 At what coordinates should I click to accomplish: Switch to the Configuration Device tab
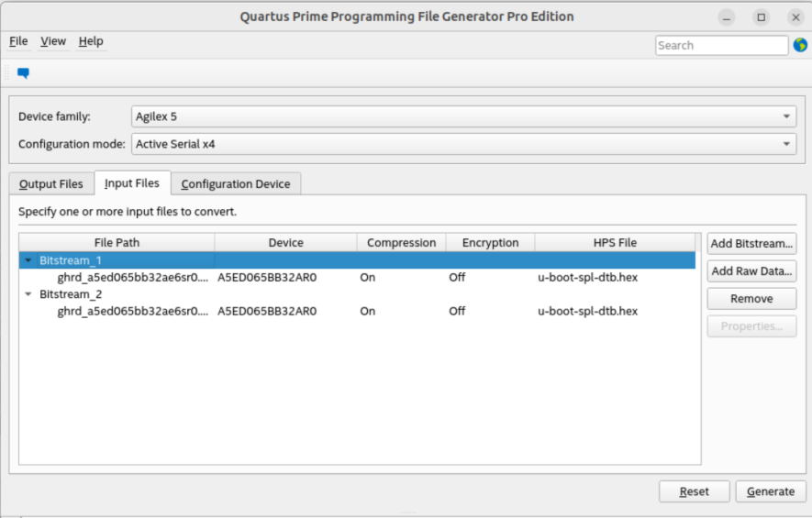pos(236,184)
